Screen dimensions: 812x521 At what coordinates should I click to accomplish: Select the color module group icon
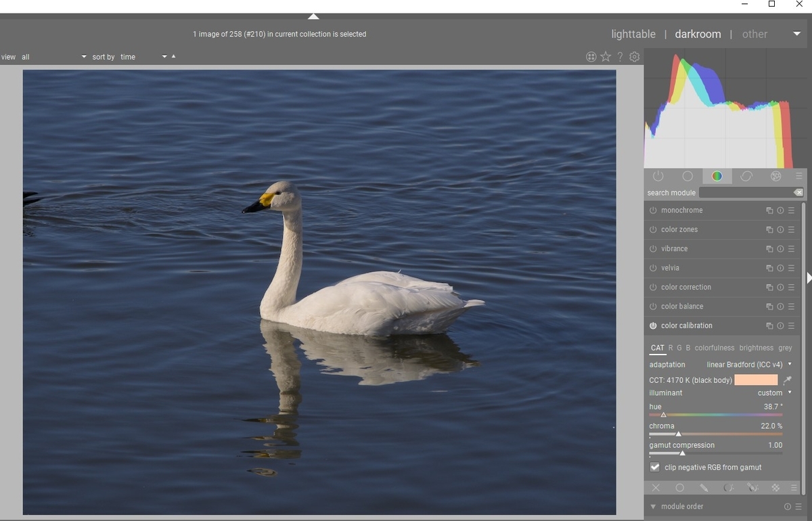point(717,176)
